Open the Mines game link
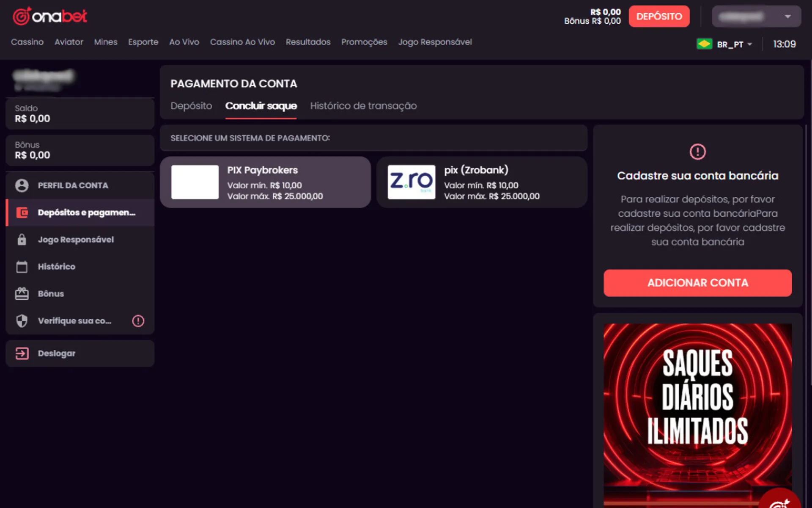Viewport: 812px width, 508px height. coord(106,42)
